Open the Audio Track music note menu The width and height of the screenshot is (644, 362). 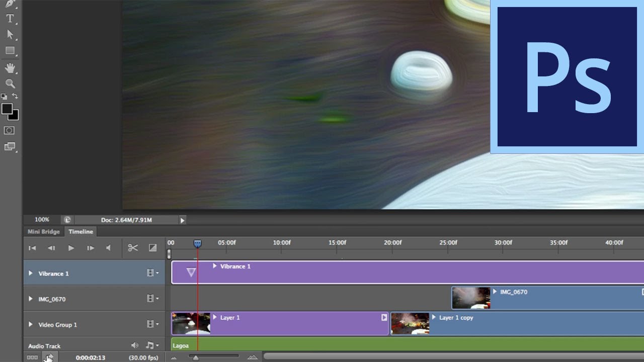151,345
